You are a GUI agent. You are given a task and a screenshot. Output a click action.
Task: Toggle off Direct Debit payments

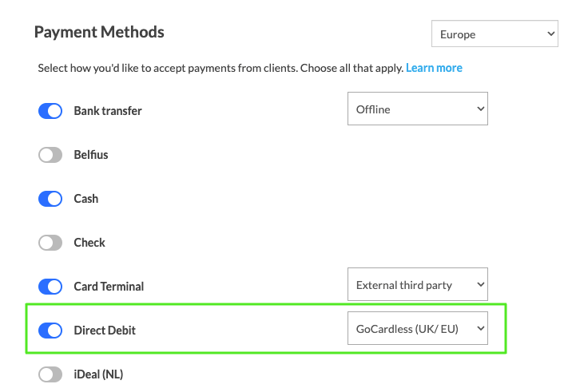[x=50, y=331]
